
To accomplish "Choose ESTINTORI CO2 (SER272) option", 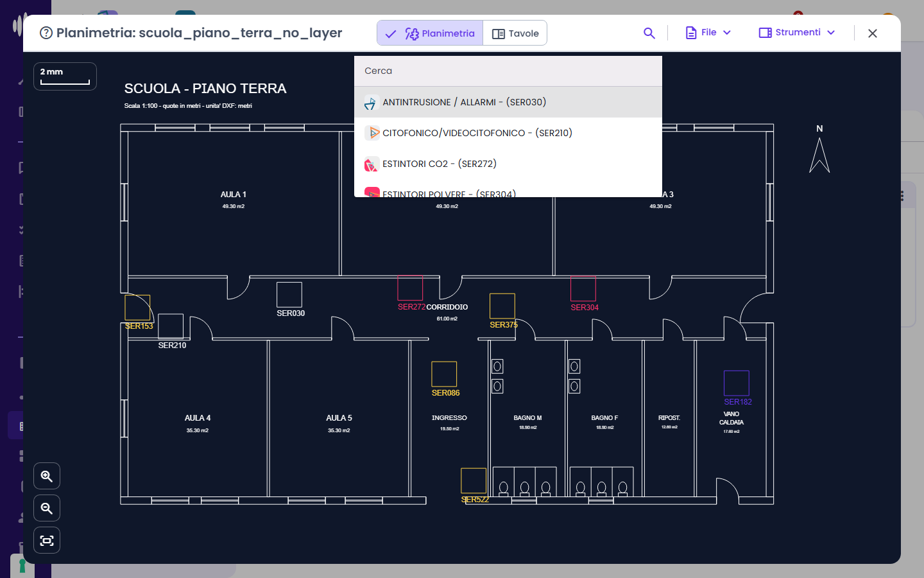I will click(508, 164).
